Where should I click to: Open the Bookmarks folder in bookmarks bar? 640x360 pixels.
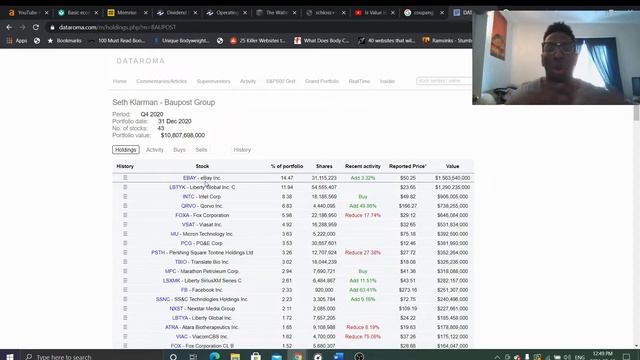tap(64, 40)
